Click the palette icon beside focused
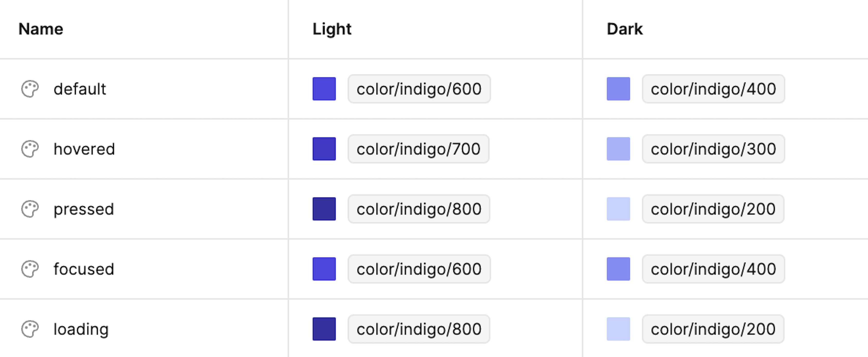This screenshot has height=357, width=868. click(30, 269)
